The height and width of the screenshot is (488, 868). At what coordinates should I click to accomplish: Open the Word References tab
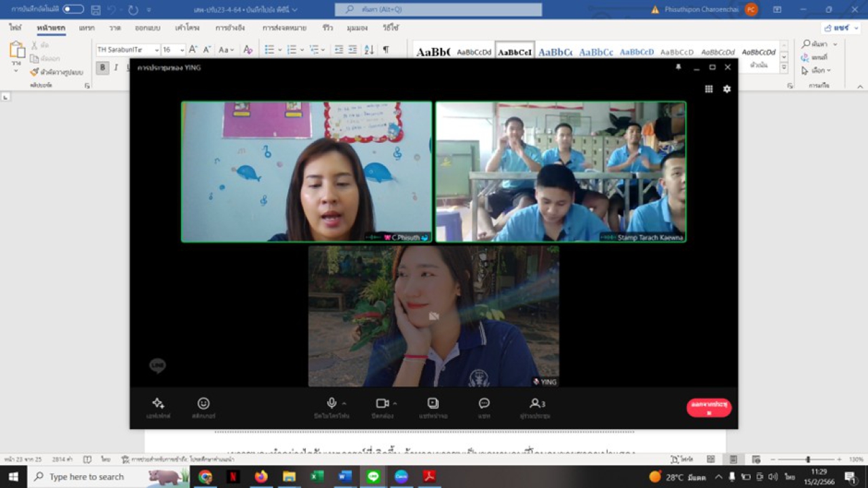pos(230,28)
